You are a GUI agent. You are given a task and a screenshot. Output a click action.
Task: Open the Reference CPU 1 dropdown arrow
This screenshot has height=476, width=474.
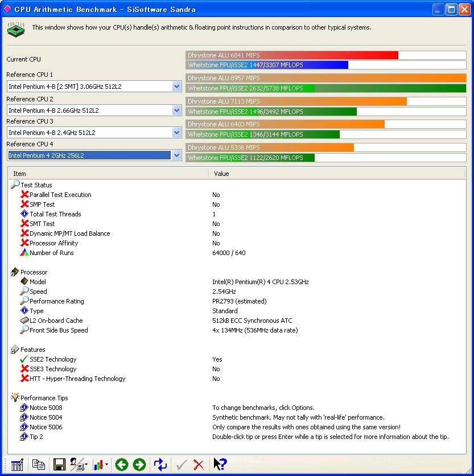click(x=176, y=87)
